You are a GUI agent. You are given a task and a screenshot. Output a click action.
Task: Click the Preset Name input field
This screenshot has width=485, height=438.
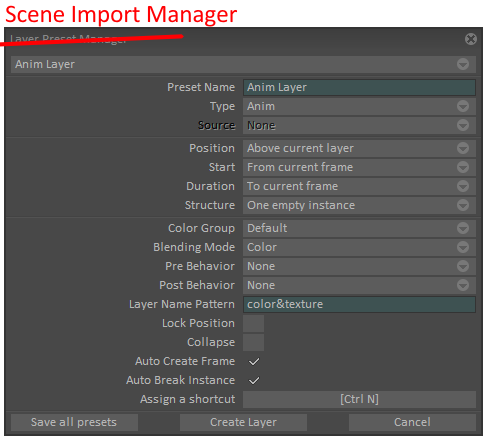pos(359,87)
